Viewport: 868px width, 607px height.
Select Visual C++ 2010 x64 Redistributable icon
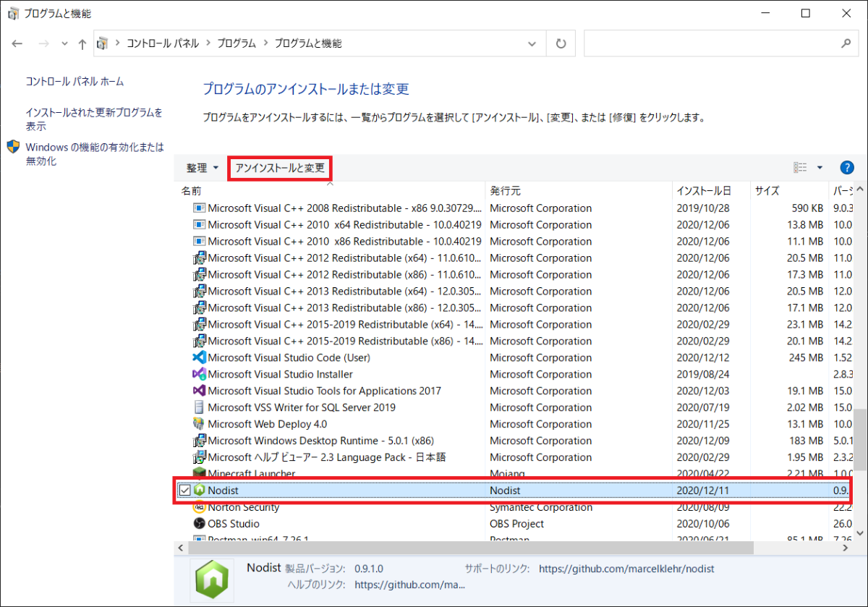click(x=200, y=225)
